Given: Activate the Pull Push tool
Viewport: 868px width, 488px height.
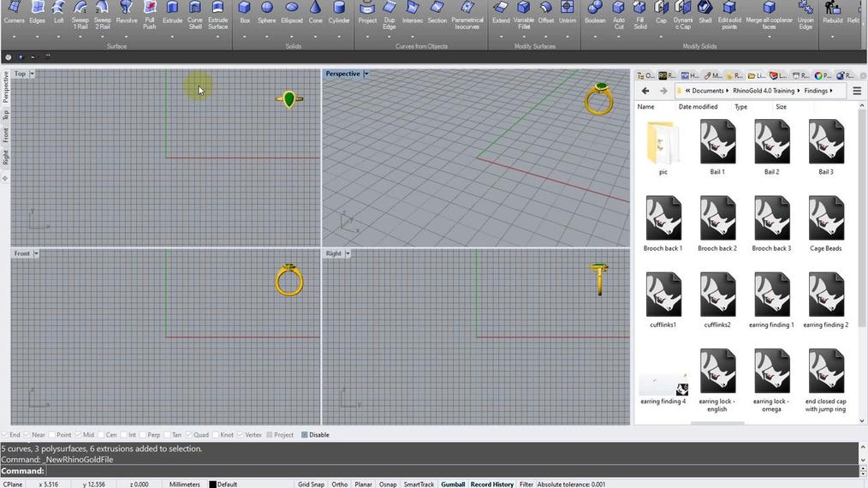Looking at the screenshot, I should tap(150, 15).
